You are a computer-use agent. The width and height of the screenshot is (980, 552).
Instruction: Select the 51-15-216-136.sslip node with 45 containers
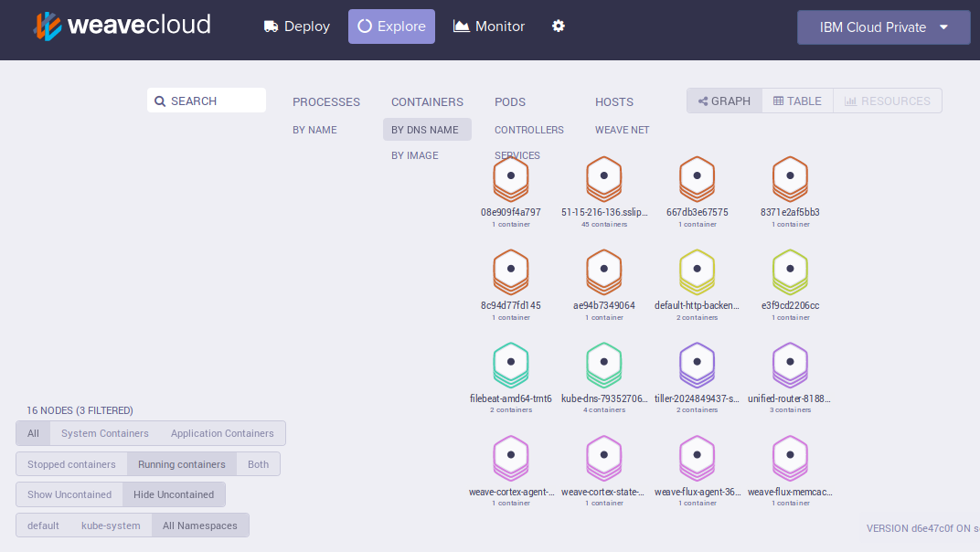(x=603, y=178)
